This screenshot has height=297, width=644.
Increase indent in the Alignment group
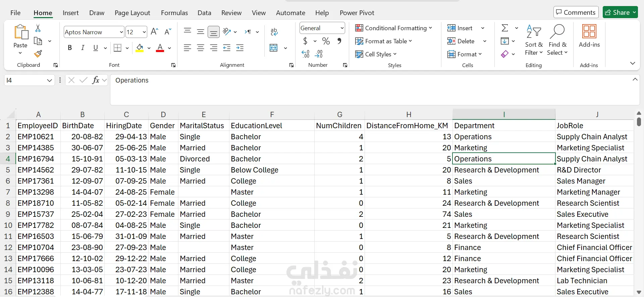click(240, 48)
